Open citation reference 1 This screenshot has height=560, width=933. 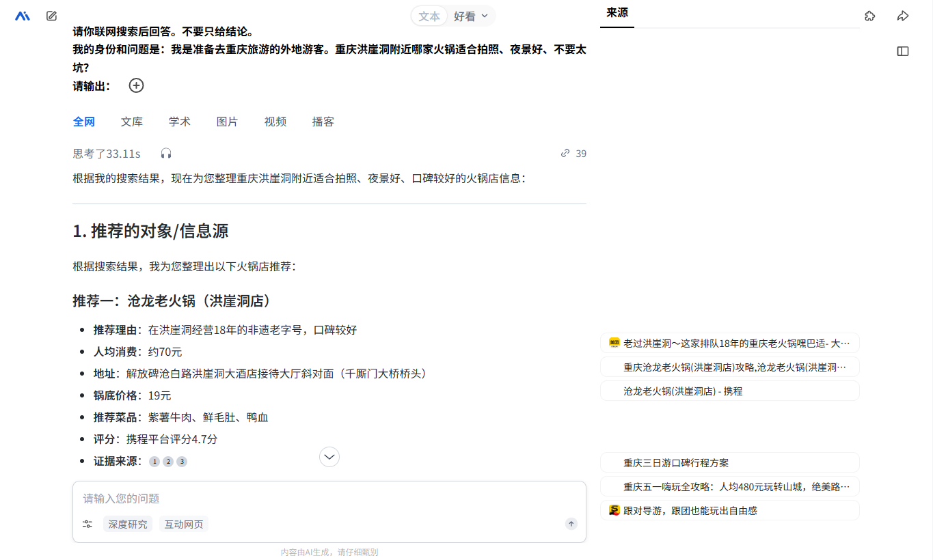coord(154,462)
